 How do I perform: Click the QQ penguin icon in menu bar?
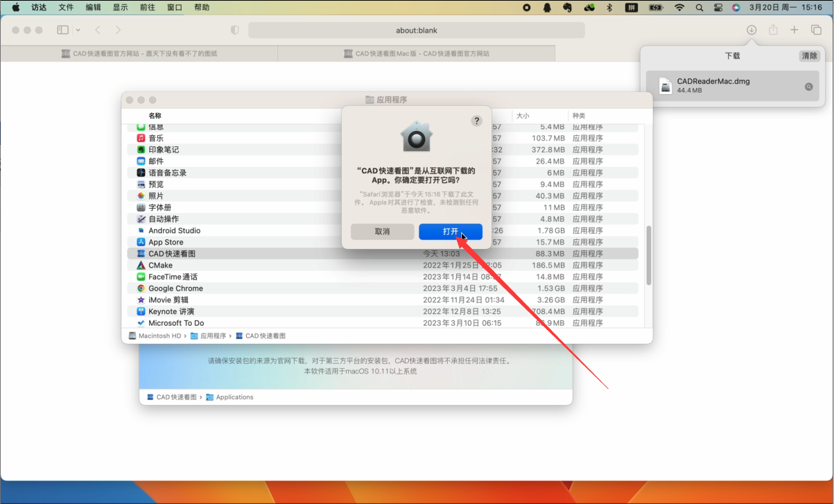(x=547, y=8)
